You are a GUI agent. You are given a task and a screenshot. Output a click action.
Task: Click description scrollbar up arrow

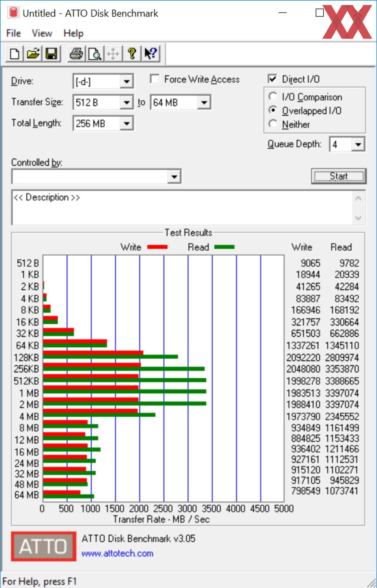[358, 198]
